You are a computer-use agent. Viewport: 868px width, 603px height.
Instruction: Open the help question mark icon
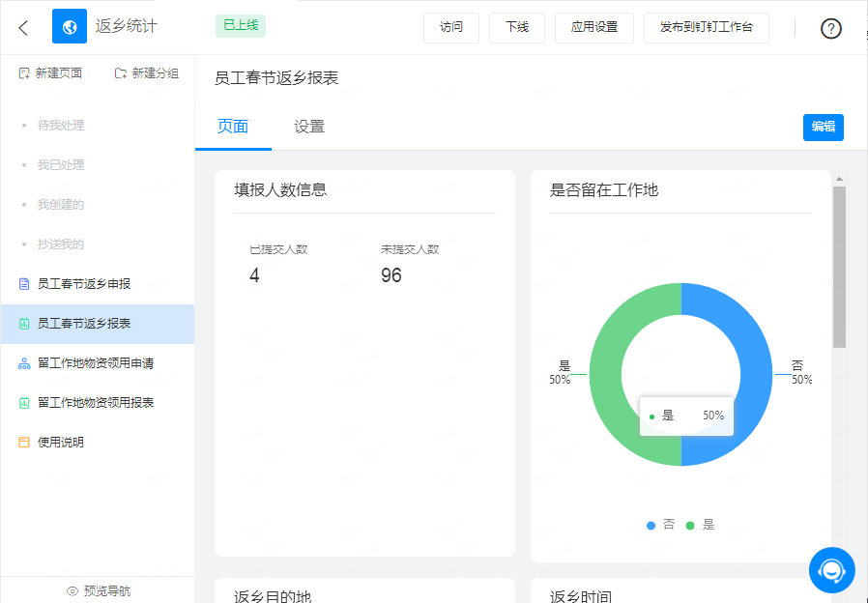pos(830,28)
